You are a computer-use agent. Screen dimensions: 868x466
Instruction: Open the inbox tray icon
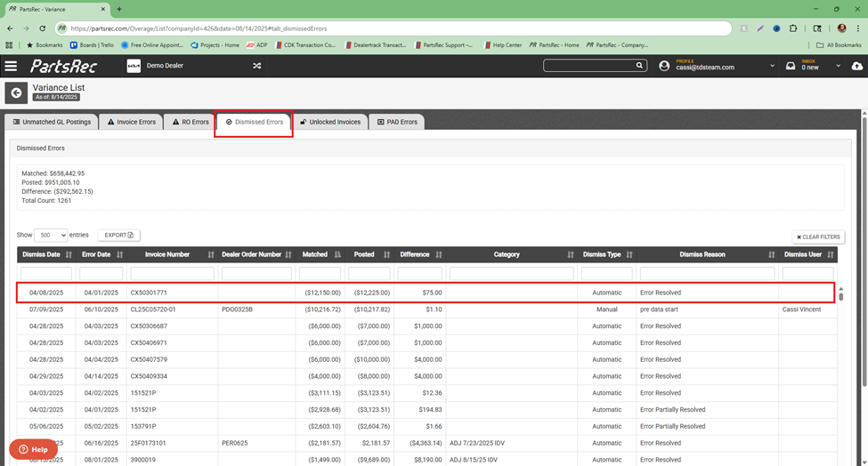(x=791, y=66)
